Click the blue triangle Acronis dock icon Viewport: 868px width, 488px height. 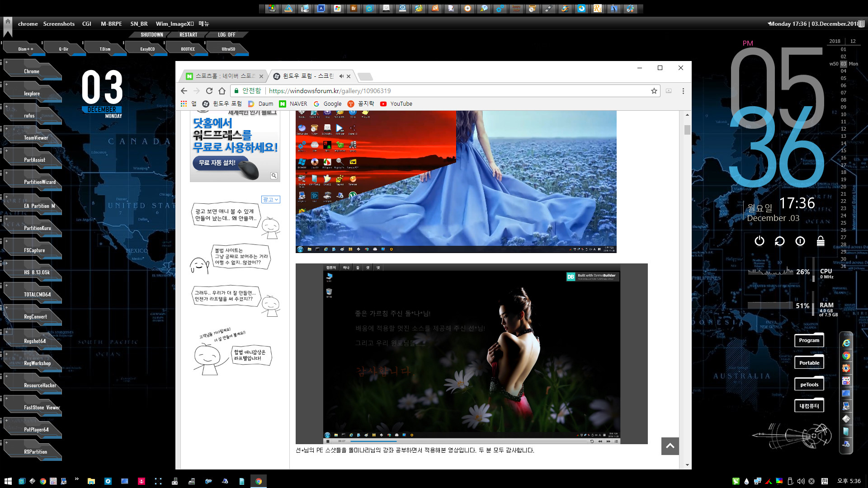point(288,8)
